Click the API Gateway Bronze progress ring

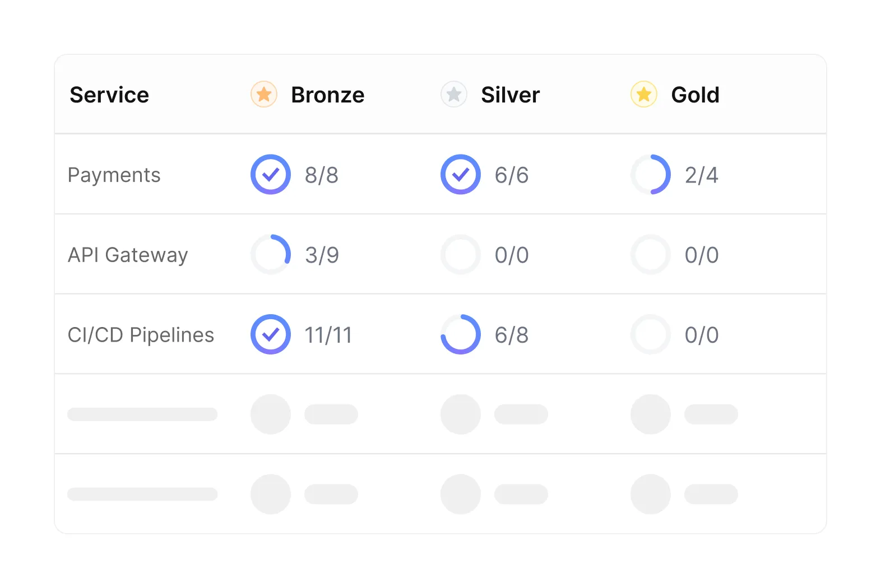point(271,254)
